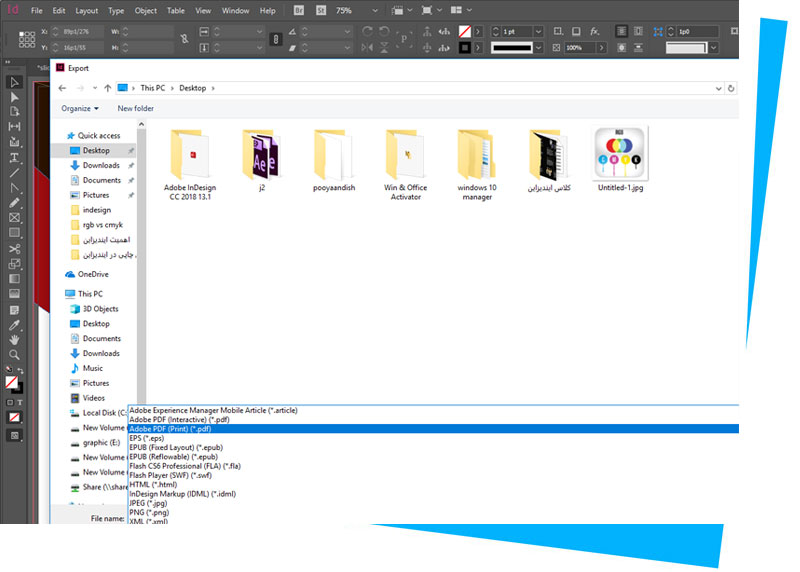Open the stroke weight 1 pt dropdown
Image resolution: width=800 pixels, height=572 pixels.
coord(538,32)
